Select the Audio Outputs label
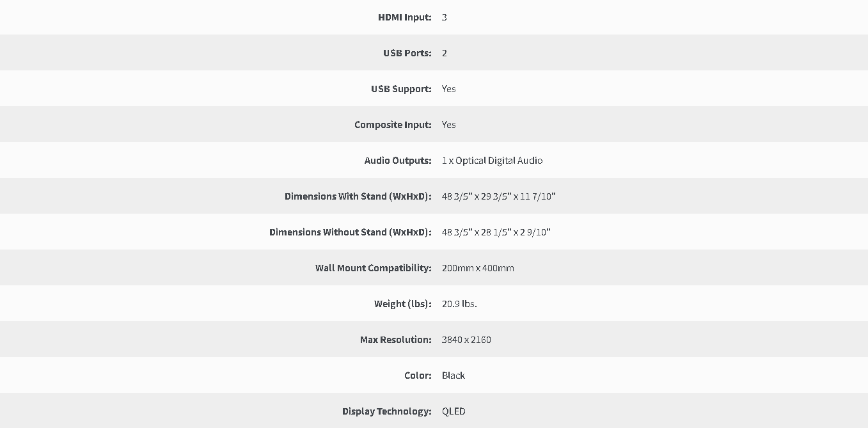This screenshot has height=428, width=868. pos(398,161)
